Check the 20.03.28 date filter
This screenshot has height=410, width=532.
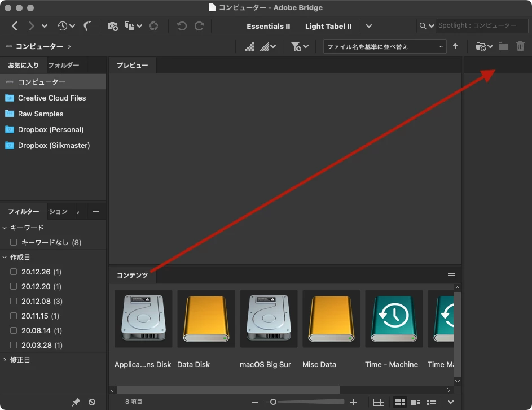click(14, 345)
